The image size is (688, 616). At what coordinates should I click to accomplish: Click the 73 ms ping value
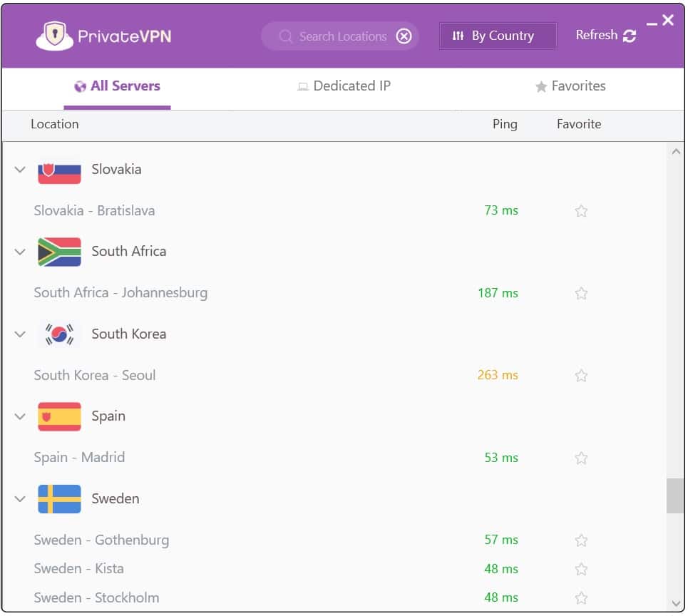pyautogui.click(x=501, y=210)
